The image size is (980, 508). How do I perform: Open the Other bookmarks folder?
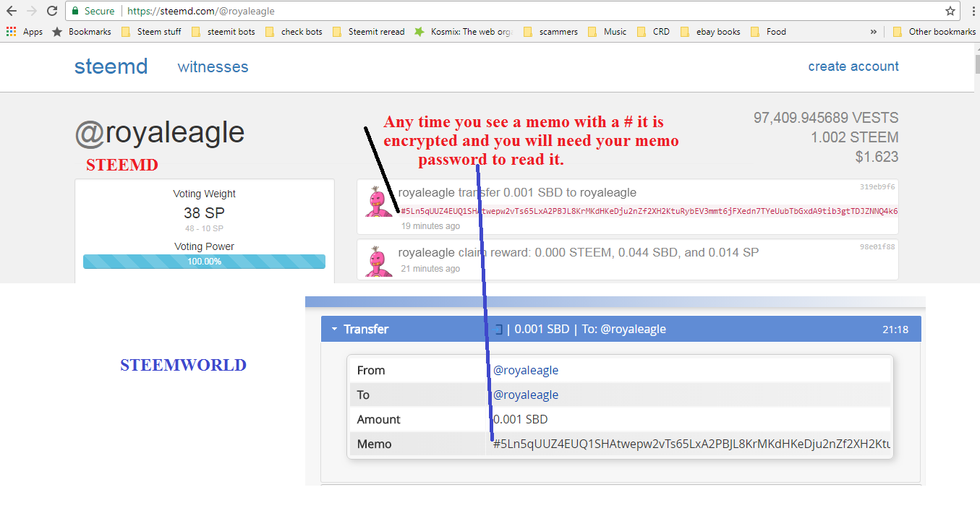coord(934,32)
